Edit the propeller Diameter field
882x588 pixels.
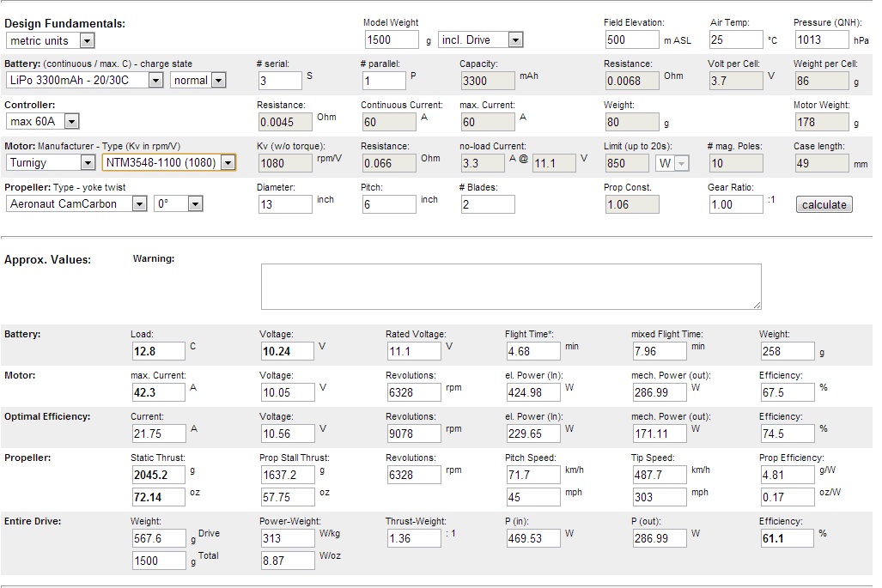click(284, 204)
